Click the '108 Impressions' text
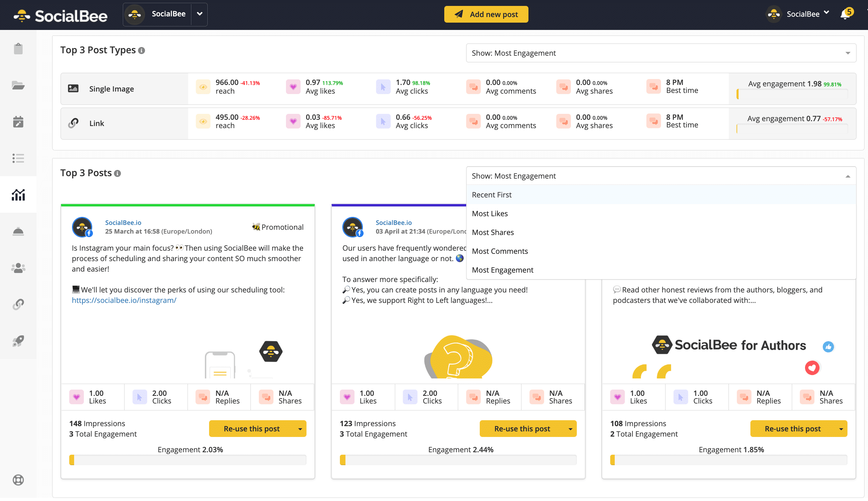This screenshot has width=868, height=501. click(x=638, y=423)
